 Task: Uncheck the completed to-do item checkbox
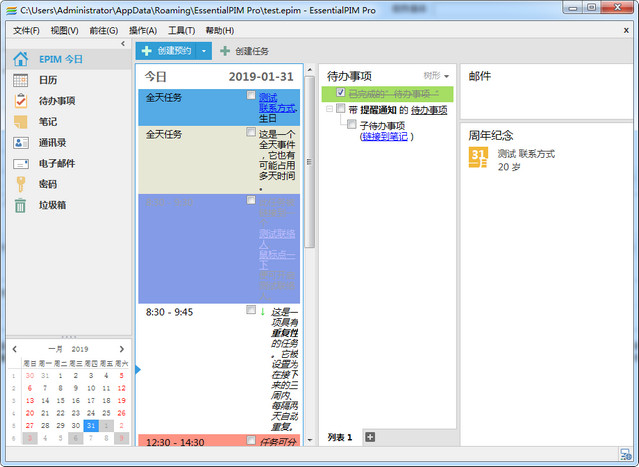click(x=341, y=93)
